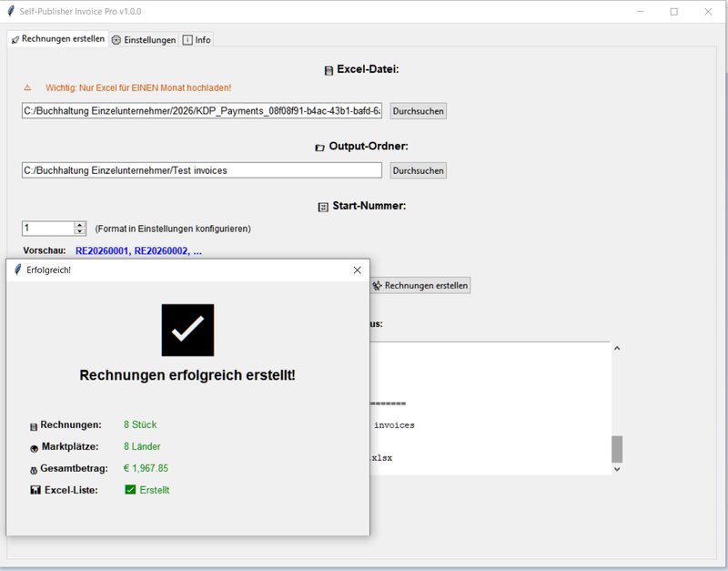Click the Output-Ordner folder icon
Viewport: 728px width, 571px height.
(x=319, y=148)
